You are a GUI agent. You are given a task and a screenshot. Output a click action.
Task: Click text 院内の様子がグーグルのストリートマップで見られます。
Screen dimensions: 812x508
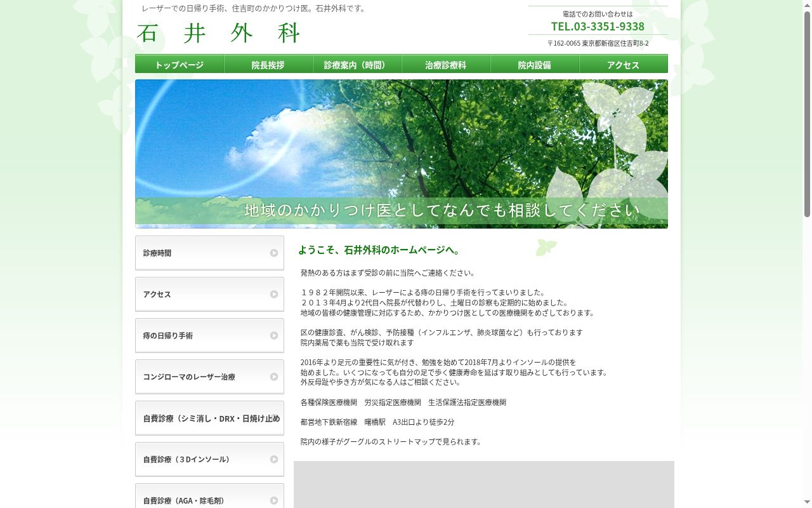391,441
